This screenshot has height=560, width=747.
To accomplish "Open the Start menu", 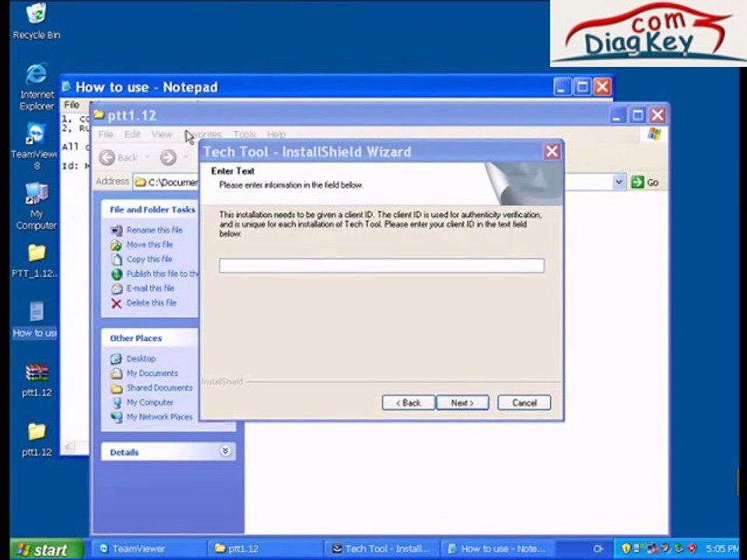I will click(46, 550).
